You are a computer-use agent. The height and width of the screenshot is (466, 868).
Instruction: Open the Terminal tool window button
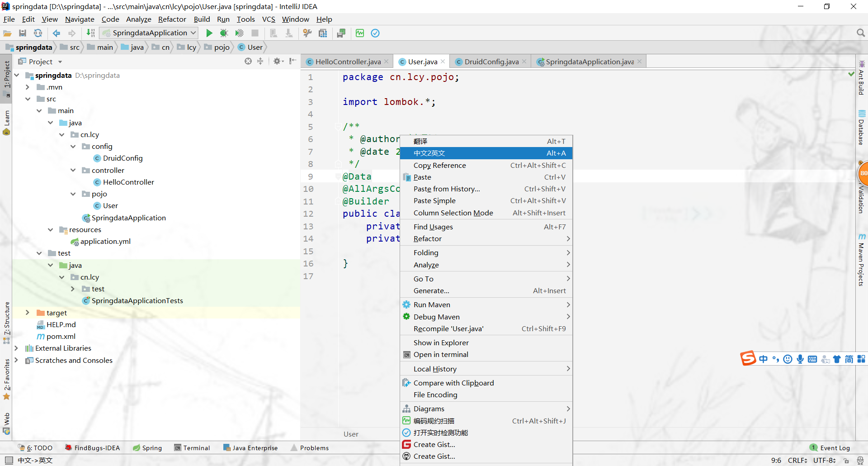coord(192,448)
